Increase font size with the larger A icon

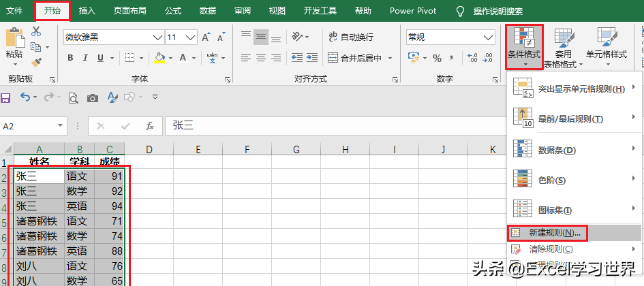click(x=206, y=37)
